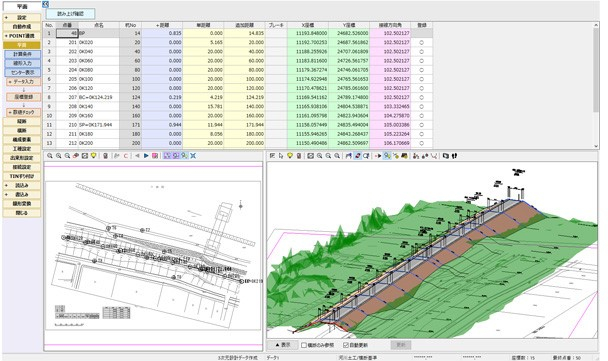Click the point name cell SP=0K171.944

(99, 125)
